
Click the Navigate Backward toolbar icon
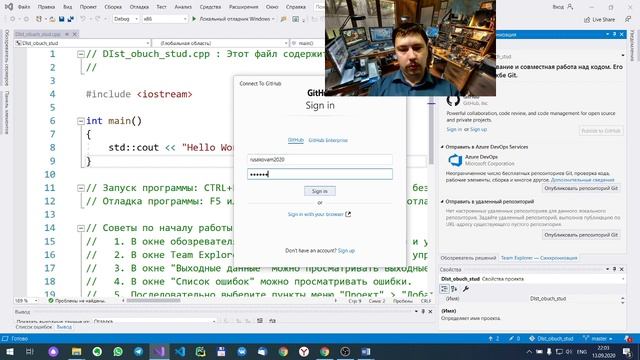pos(12,19)
